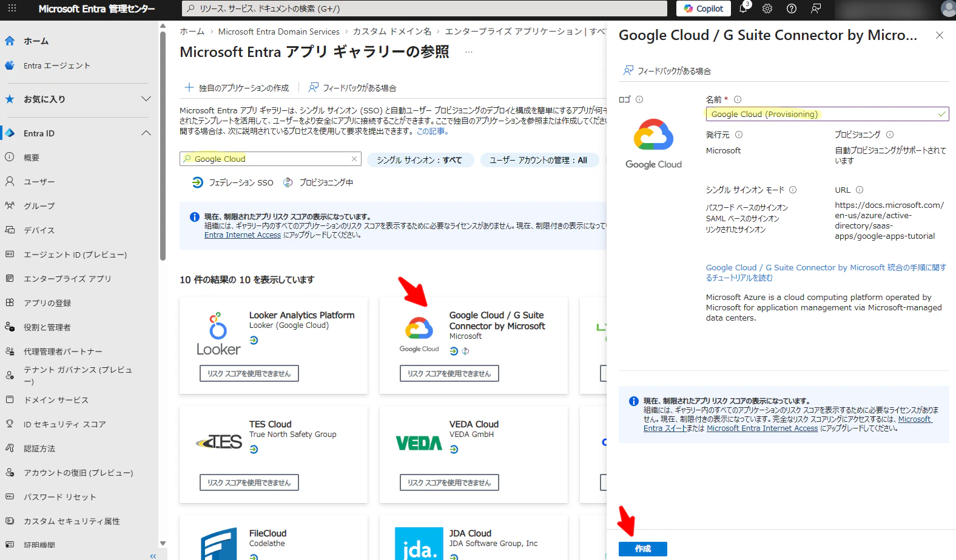This screenshot has height=560, width=956.
Task: Click the パスワード リセット sidebar icon
Action: 10,497
